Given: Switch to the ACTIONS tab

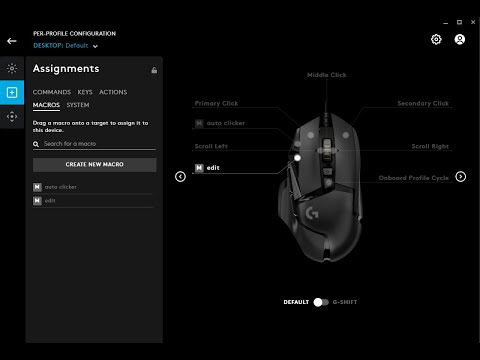Looking at the screenshot, I should pyautogui.click(x=113, y=92).
